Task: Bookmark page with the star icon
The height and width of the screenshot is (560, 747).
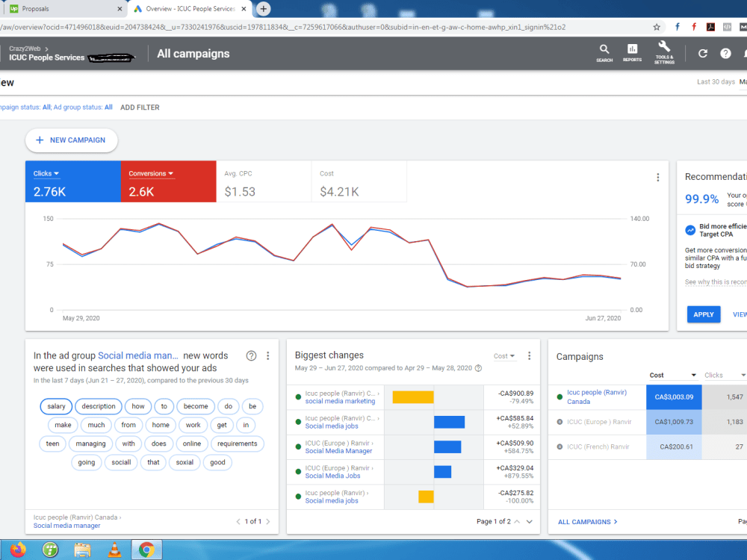Action: (x=657, y=27)
